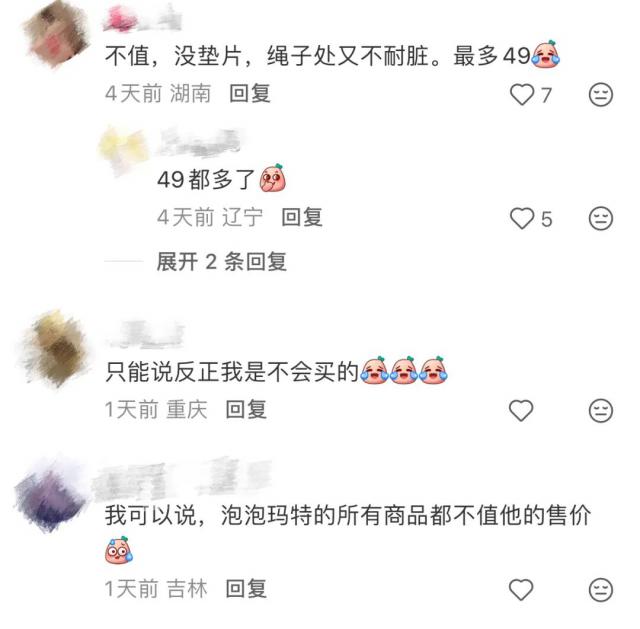Expand 展开 2 条回复
Screen dimensions: 640x629
[222, 262]
